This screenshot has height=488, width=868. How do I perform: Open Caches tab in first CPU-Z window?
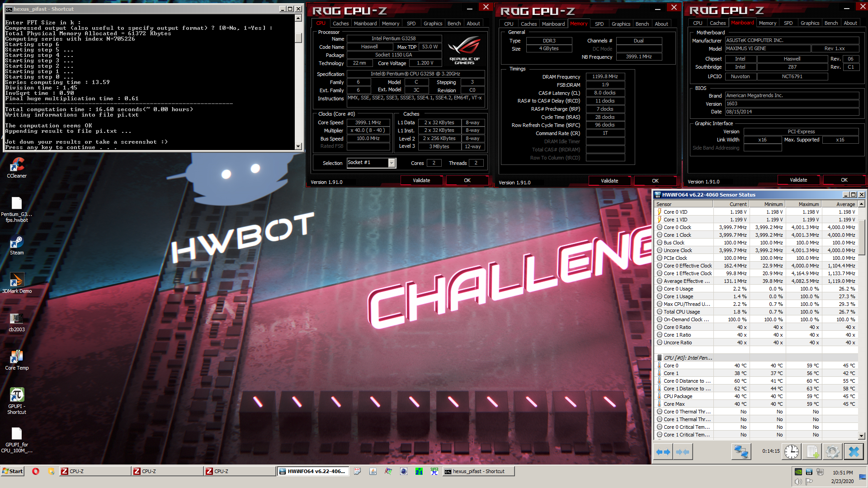coord(340,23)
